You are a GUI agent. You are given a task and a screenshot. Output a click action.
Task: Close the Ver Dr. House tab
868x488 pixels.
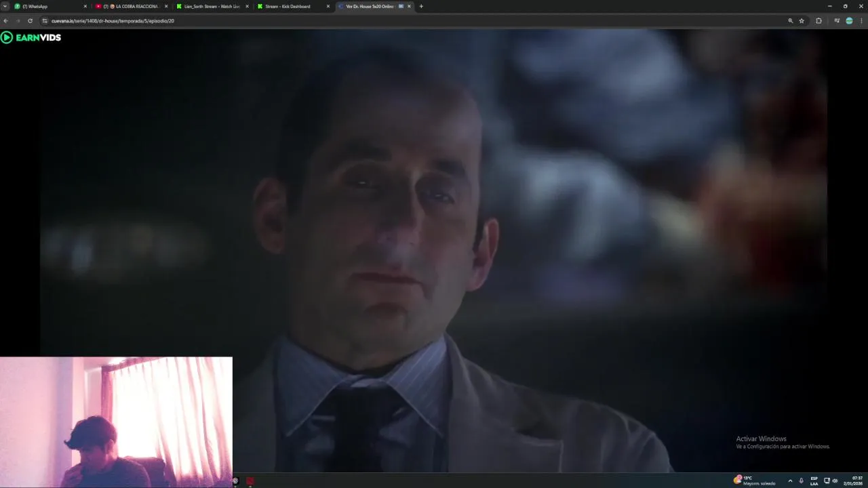[409, 6]
